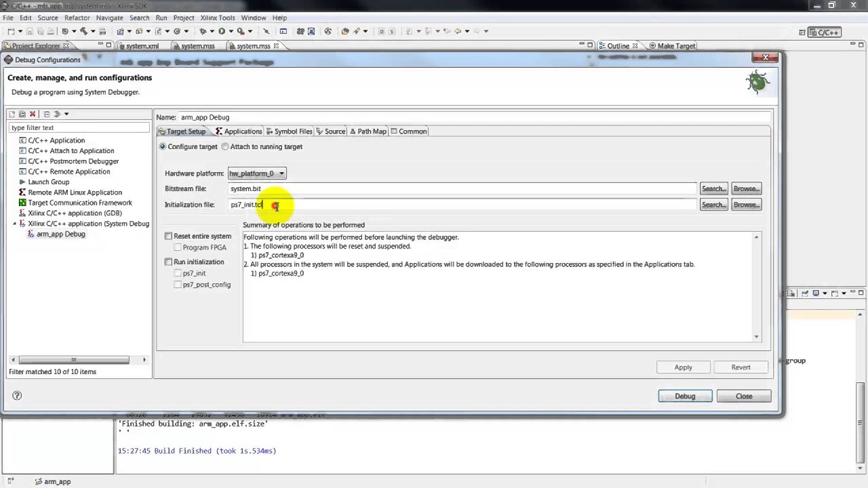Click Bitstream file field system.bit

(x=462, y=188)
